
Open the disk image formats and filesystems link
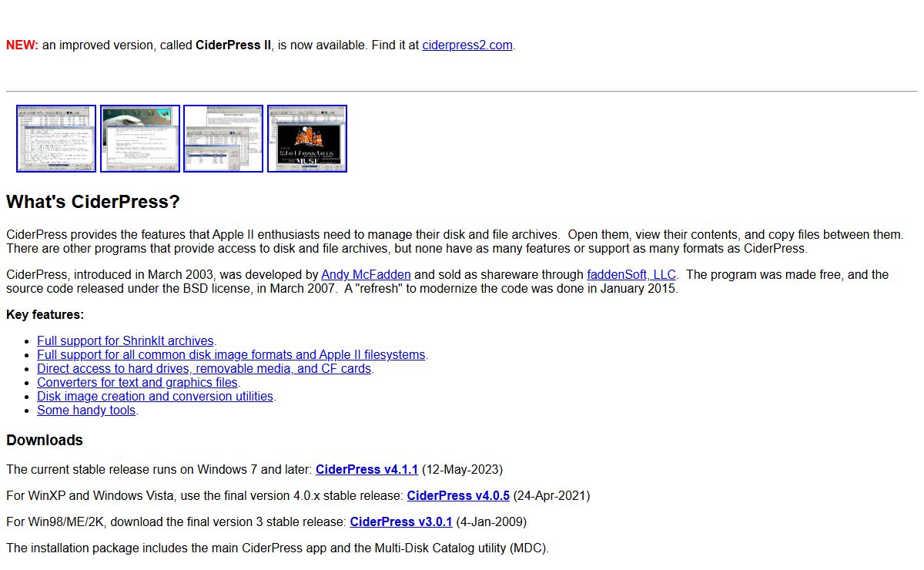(231, 354)
